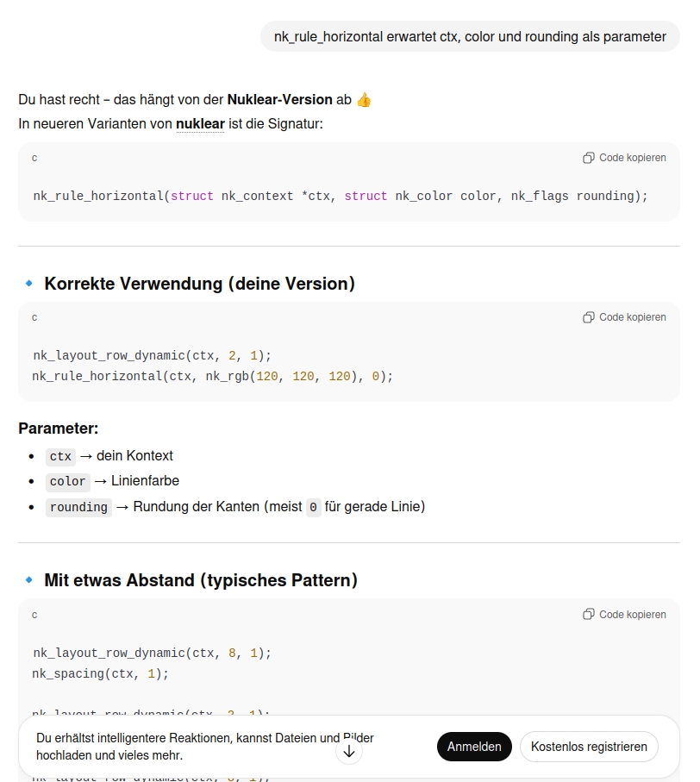700x782 pixels.
Task: Click the scroll-to-bottom arrow icon
Action: pos(349,751)
